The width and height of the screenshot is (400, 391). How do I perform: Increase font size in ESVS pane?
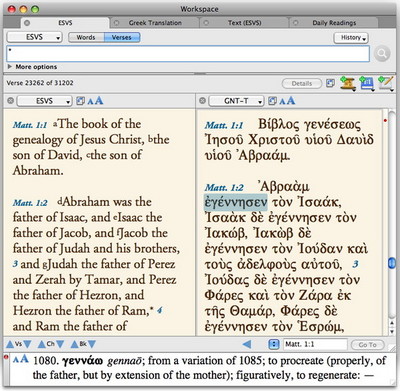click(99, 100)
